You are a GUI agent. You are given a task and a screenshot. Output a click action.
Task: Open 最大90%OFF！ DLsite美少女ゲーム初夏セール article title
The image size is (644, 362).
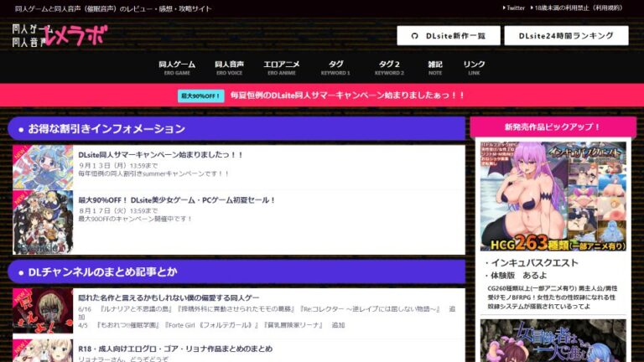(177, 200)
